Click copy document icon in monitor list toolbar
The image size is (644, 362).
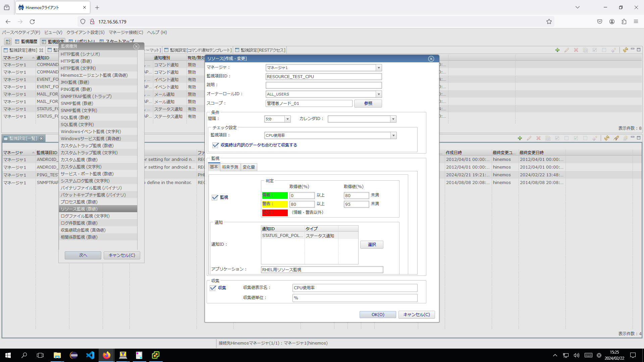(548, 138)
